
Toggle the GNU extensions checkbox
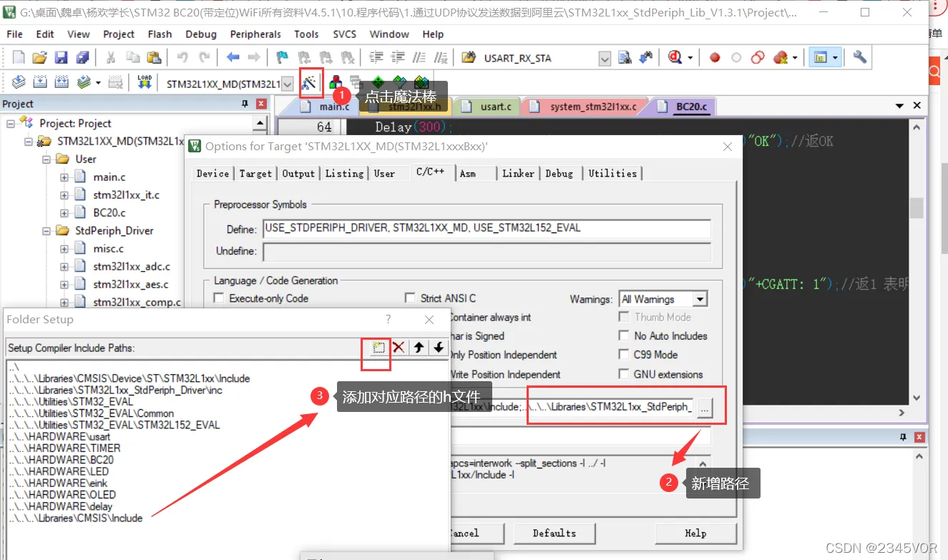coord(623,374)
